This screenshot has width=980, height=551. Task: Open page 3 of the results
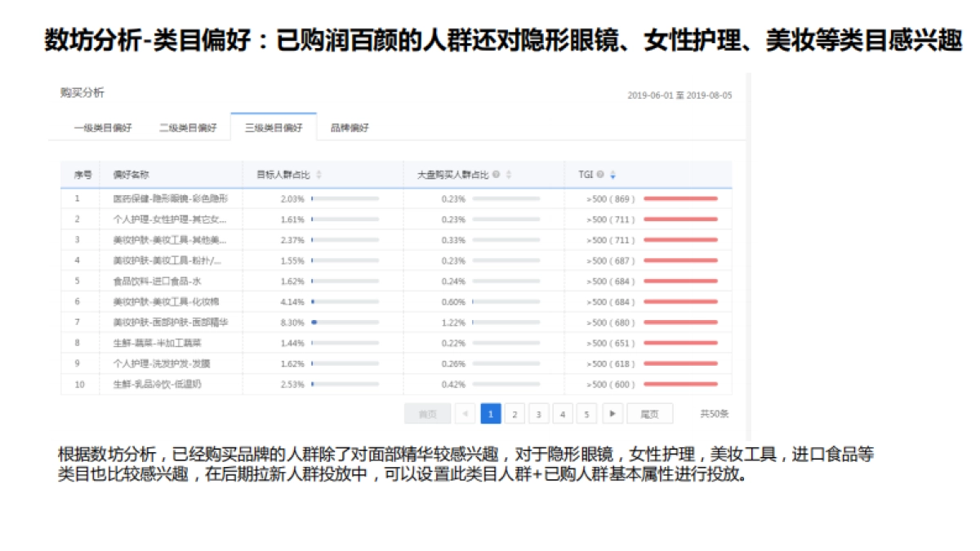point(538,414)
